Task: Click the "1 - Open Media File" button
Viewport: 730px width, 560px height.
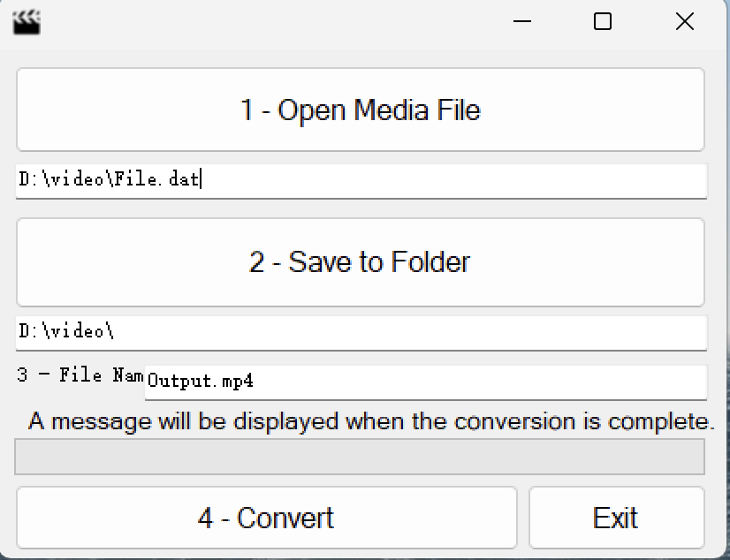Action: tap(361, 110)
